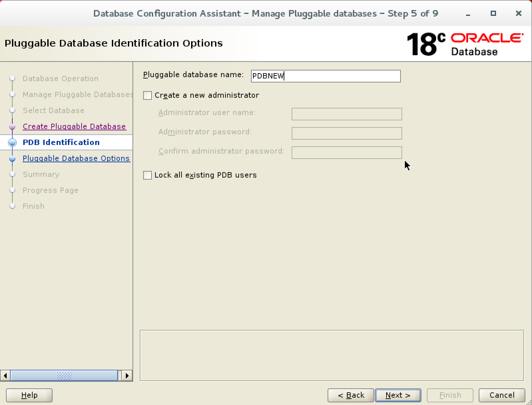
Task: Select the Confirm administrator password field
Action: tap(347, 153)
